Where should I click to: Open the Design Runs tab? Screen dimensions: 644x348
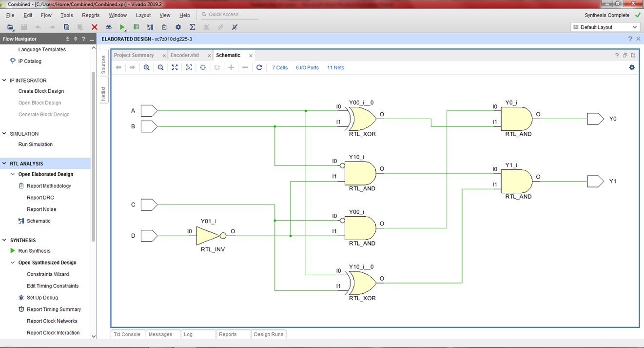[269, 334]
